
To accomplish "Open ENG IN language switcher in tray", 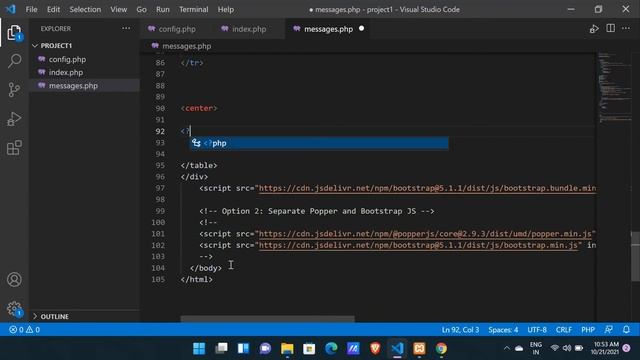I will coord(536,348).
